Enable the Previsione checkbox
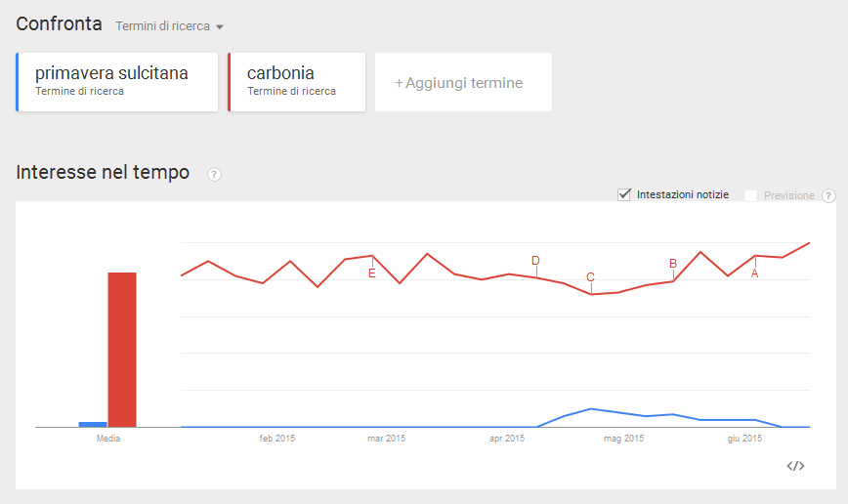 pyautogui.click(x=751, y=195)
